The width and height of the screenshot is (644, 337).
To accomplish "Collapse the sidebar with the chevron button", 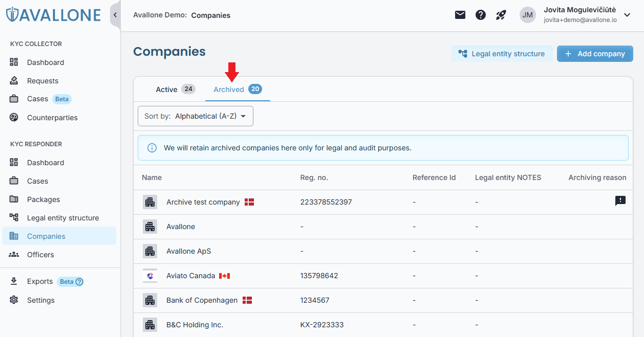I will pyautogui.click(x=115, y=15).
